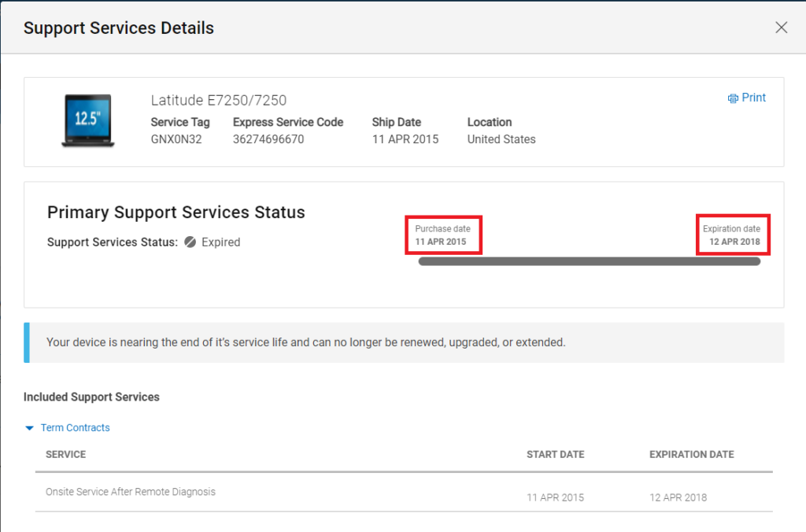
Task: Click the SERVICE column header
Action: (66, 455)
